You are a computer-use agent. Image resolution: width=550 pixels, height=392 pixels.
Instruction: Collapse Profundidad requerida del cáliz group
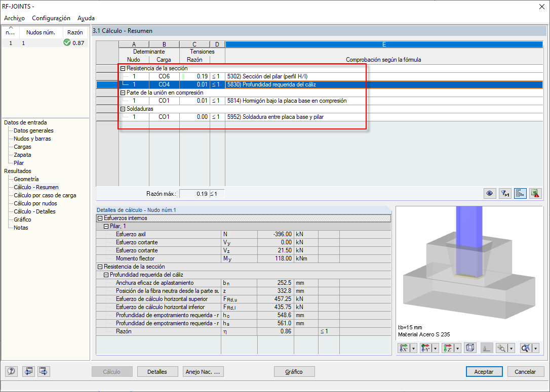coord(106,275)
